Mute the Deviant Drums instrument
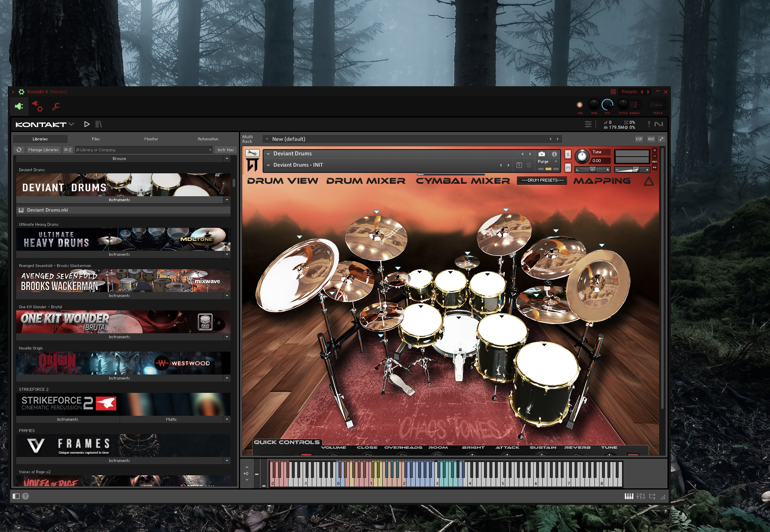Viewport: 770px width, 532px height. coord(568,167)
